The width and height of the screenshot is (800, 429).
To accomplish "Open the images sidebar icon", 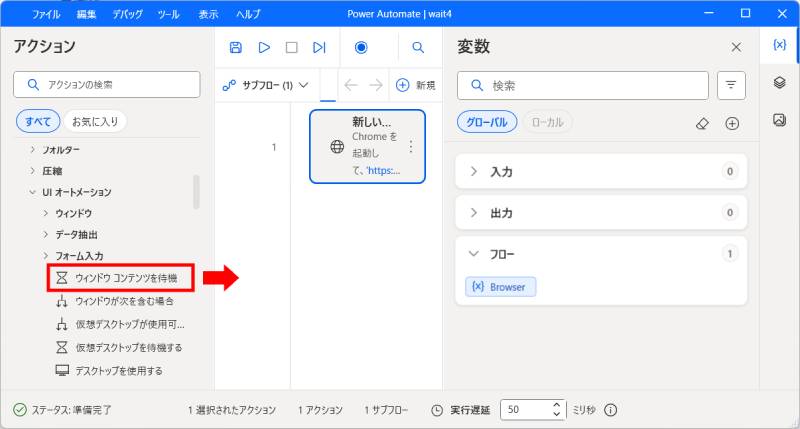I will pyautogui.click(x=779, y=120).
